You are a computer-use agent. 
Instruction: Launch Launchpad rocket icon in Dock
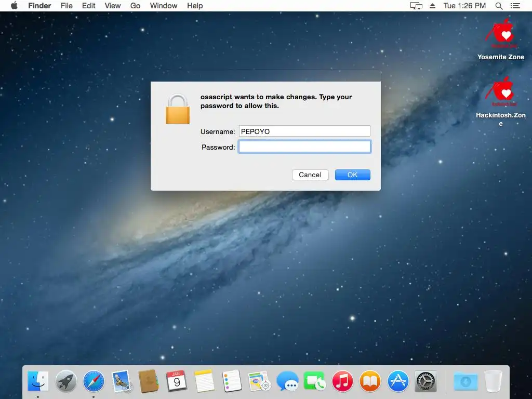[66, 381]
